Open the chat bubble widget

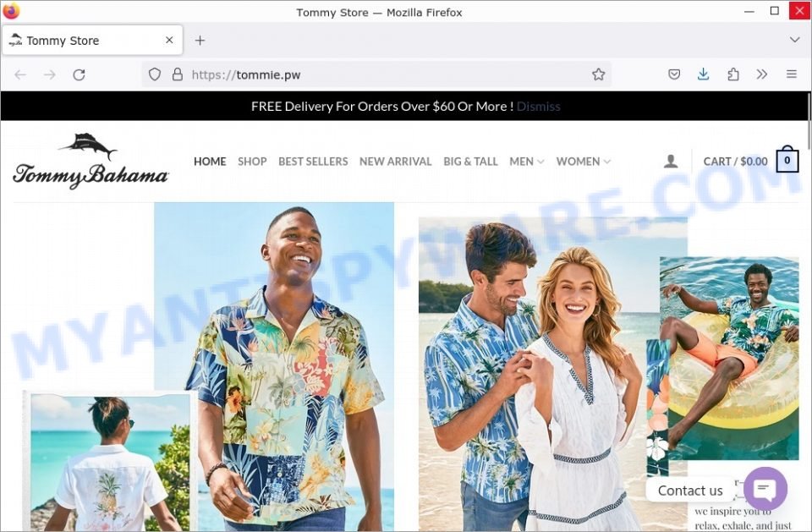(x=765, y=489)
